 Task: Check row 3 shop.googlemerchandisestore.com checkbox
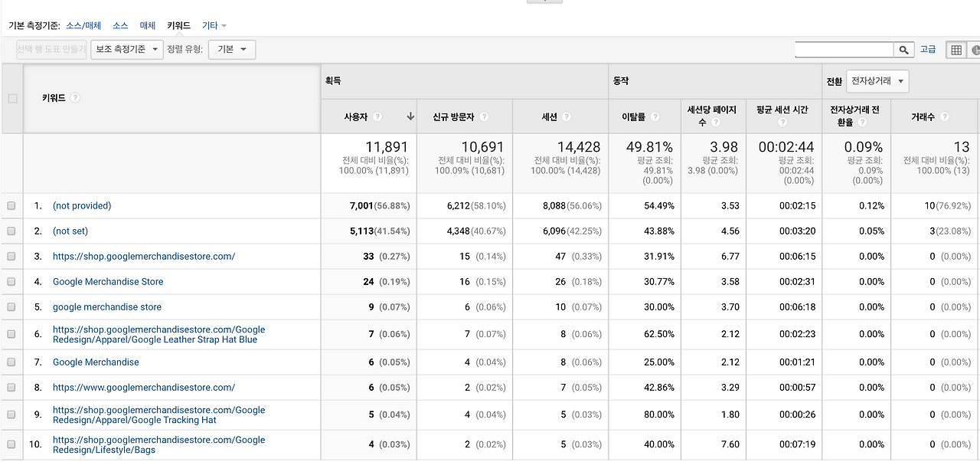tap(11, 256)
